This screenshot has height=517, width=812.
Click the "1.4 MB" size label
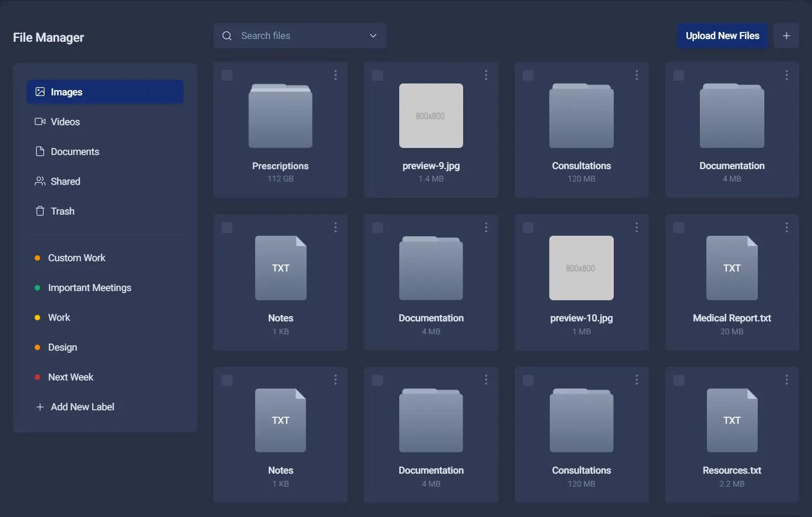[431, 179]
